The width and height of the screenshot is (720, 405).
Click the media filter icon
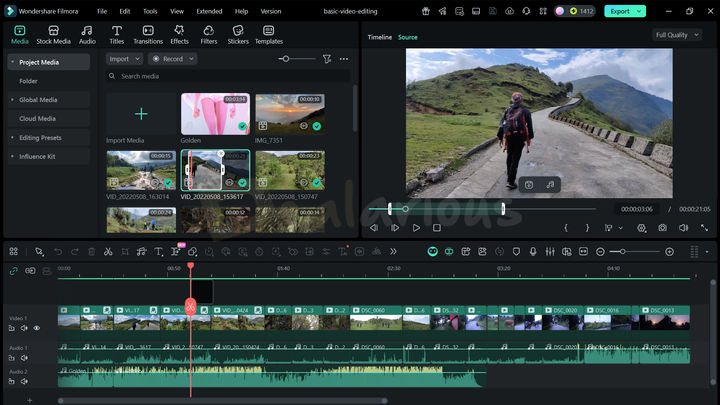click(327, 59)
